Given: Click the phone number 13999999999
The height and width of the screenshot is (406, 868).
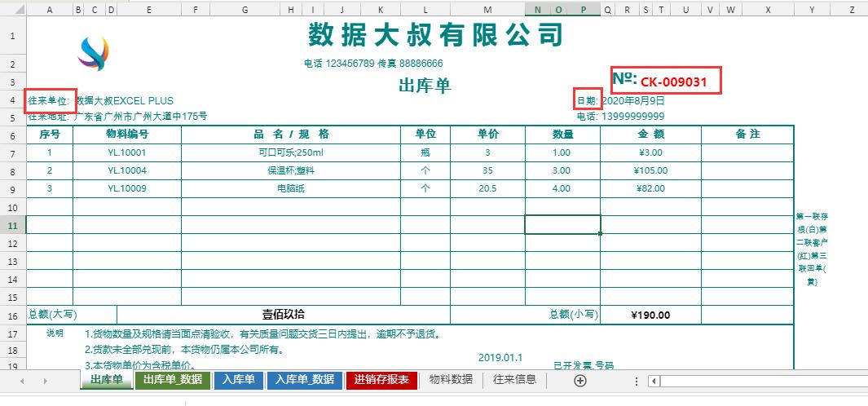Looking at the screenshot, I should pos(632,117).
